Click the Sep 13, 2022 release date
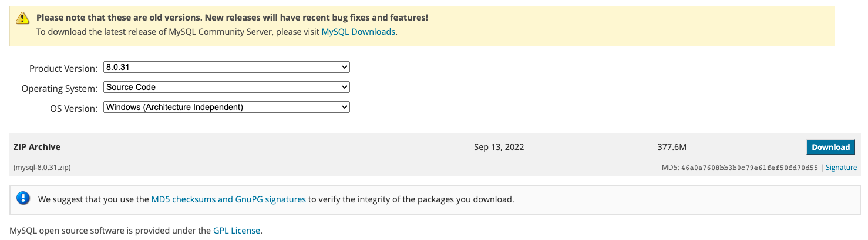868x240 pixels. tap(499, 147)
